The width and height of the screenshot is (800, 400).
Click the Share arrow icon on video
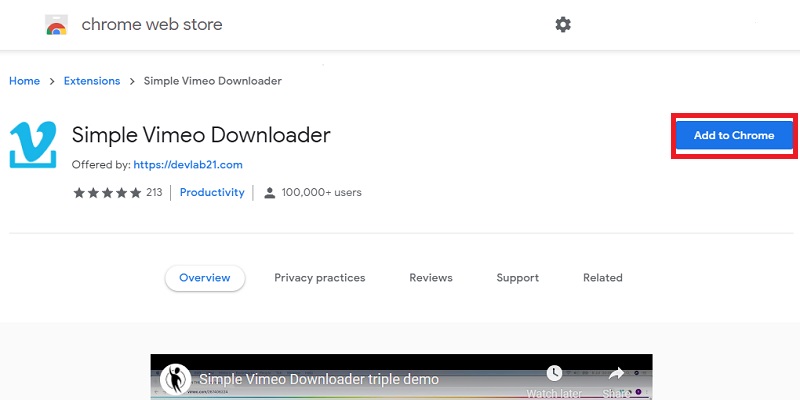616,373
